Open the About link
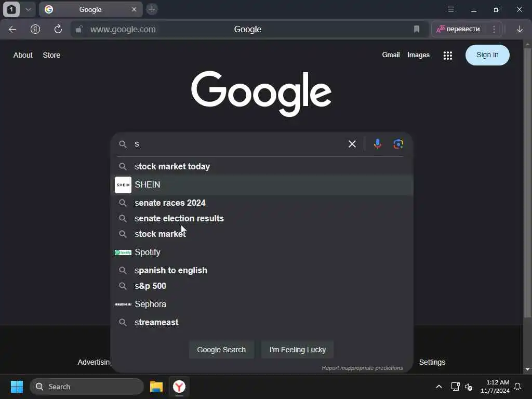Image resolution: width=532 pixels, height=399 pixels. [x=23, y=55]
